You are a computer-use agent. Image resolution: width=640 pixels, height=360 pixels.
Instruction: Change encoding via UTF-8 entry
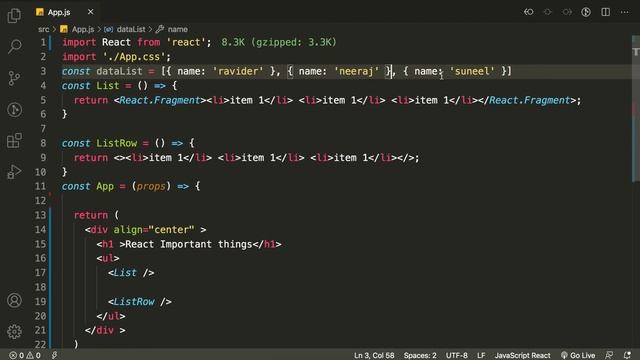457,356
